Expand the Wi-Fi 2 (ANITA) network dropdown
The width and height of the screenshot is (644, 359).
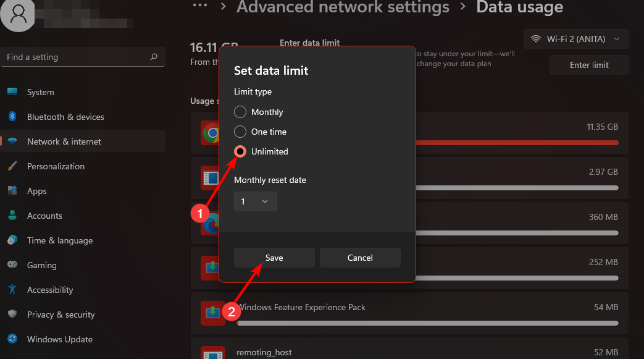point(576,39)
